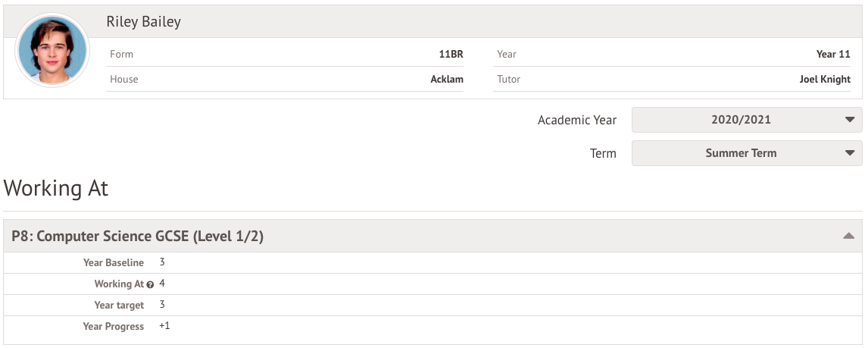
Task: Click the Year target label
Action: (119, 305)
